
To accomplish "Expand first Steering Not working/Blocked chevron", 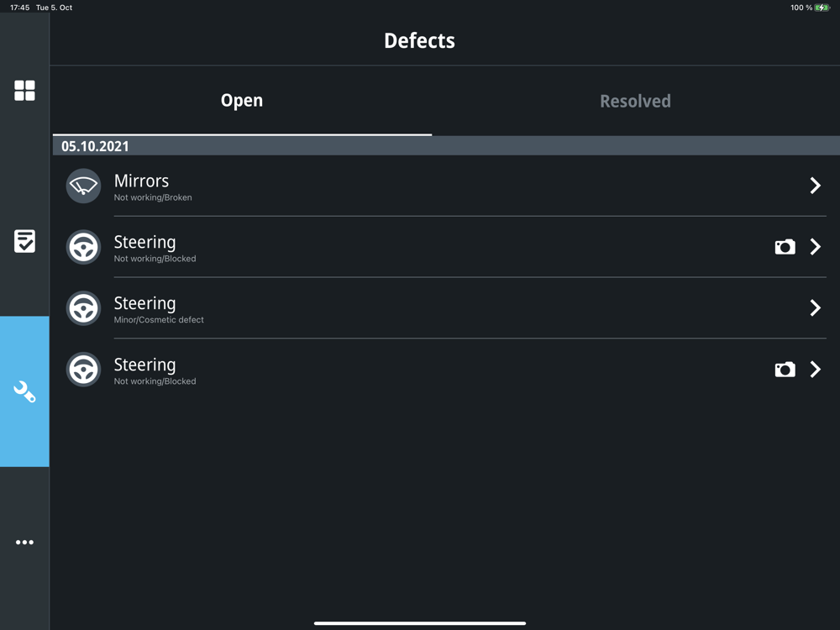I will pyautogui.click(x=815, y=247).
